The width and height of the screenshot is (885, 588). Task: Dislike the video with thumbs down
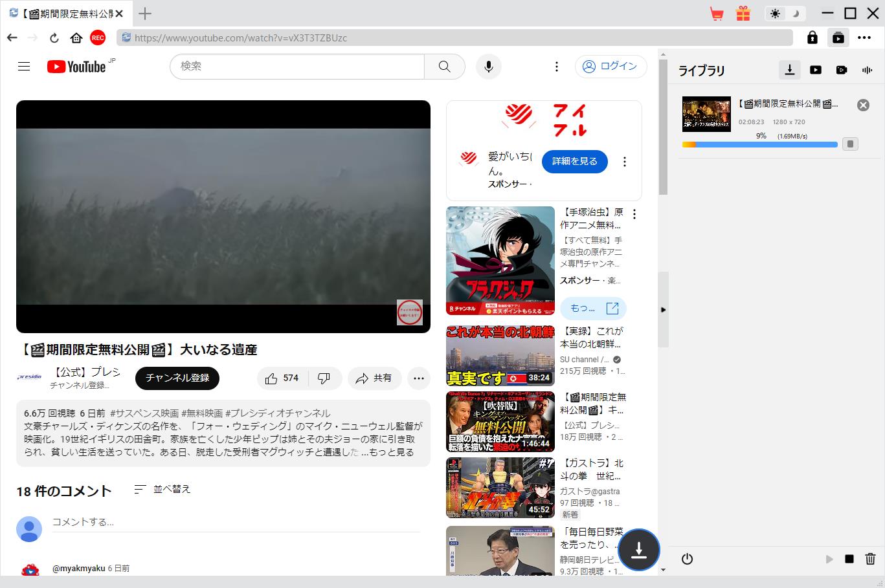(x=324, y=378)
